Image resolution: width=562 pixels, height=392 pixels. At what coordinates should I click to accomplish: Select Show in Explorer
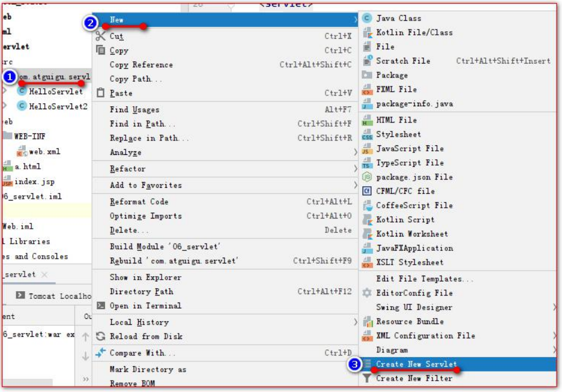(225, 277)
